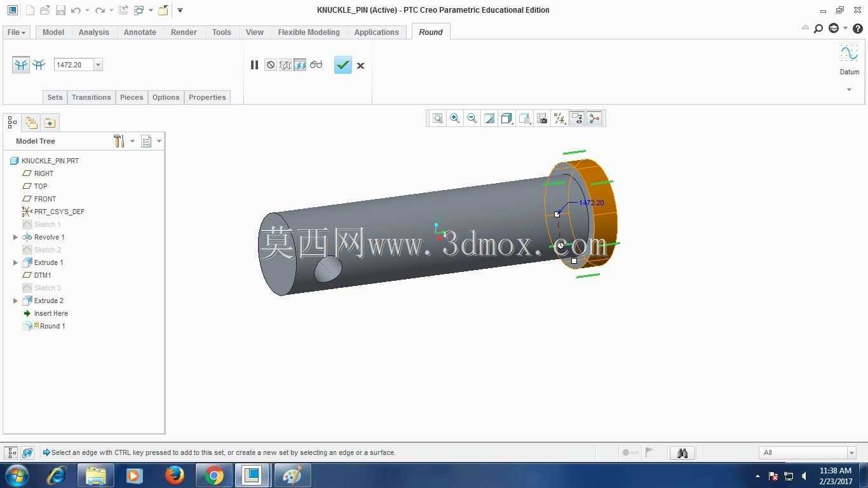The width and height of the screenshot is (868, 488).
Task: Click the Close window folder icon in quick access
Action: 163,10
